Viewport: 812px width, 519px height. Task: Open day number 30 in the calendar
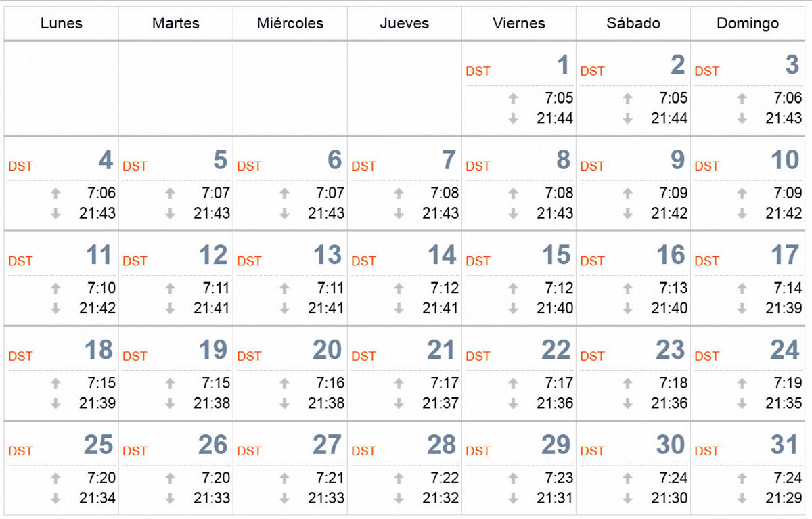point(671,445)
